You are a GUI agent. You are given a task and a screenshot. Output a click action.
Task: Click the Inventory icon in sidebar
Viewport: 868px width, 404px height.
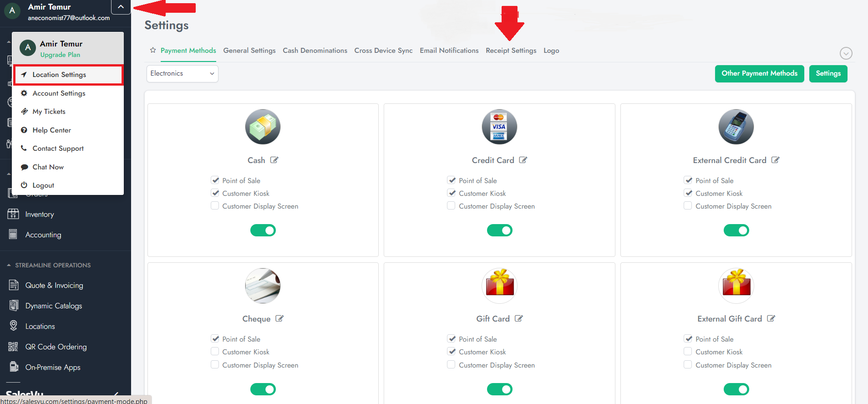coord(13,214)
